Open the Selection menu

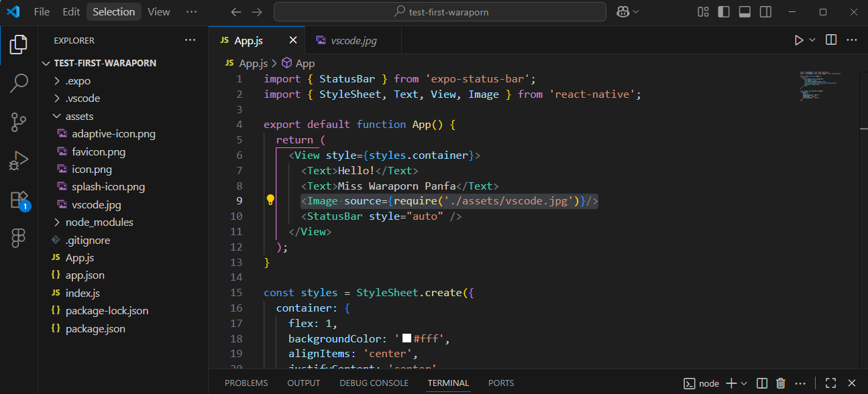click(113, 12)
